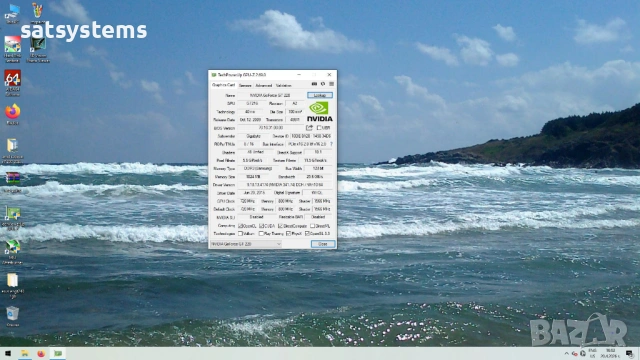Select the WinRAR archive desktop icon

[13, 182]
